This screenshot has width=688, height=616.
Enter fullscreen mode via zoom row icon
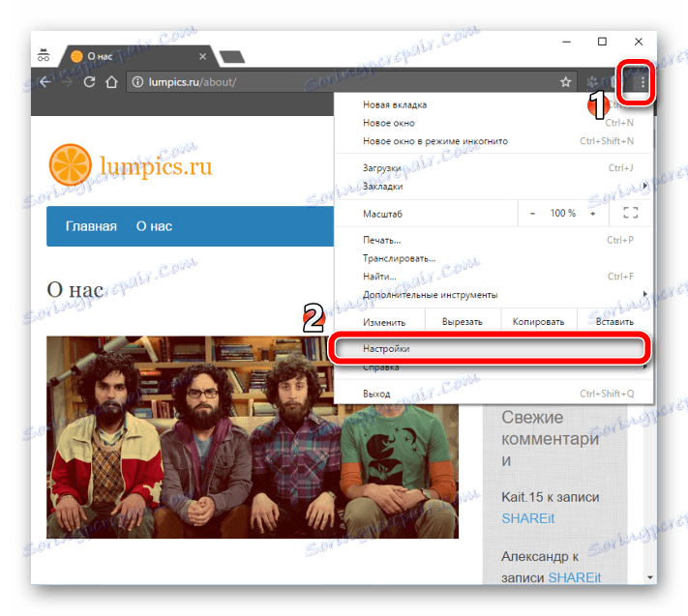tap(631, 213)
